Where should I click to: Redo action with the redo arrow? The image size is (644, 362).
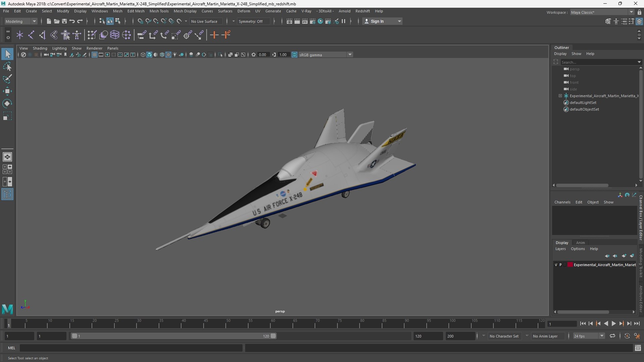coord(80,21)
